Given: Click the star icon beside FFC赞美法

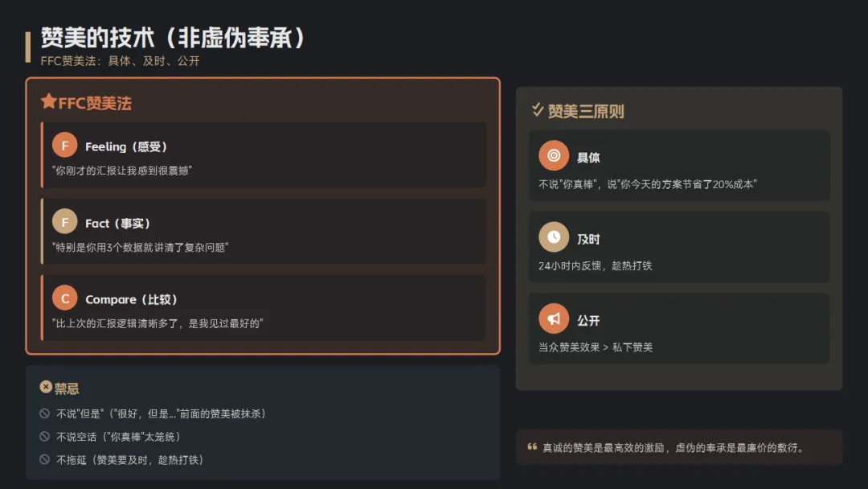Looking at the screenshot, I should [x=48, y=101].
